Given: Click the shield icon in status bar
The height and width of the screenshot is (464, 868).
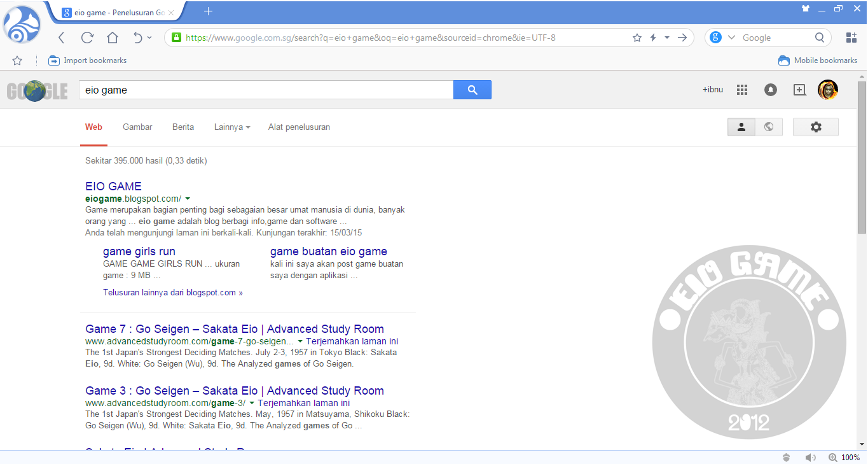Looking at the screenshot, I should [787, 458].
